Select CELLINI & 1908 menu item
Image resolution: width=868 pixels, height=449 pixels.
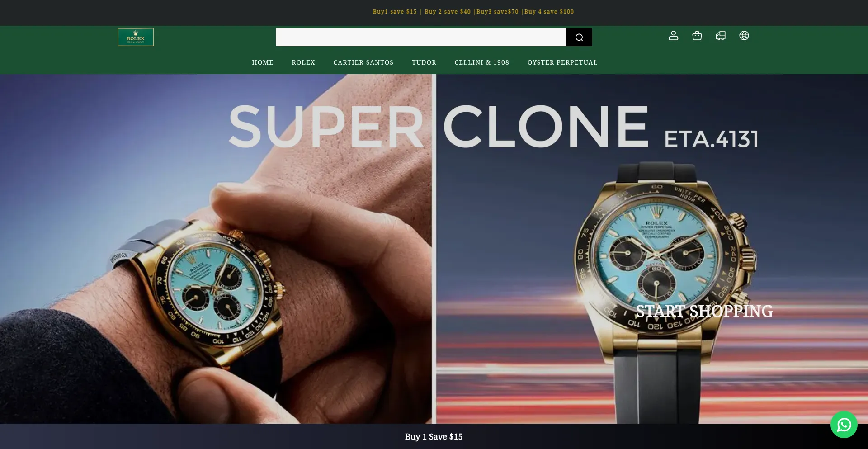482,62
